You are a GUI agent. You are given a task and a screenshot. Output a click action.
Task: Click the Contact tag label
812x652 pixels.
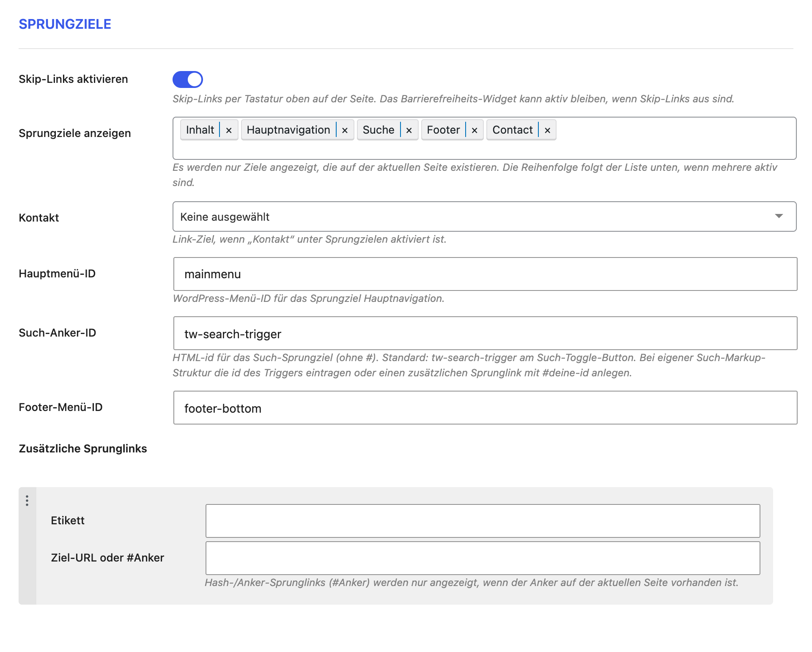pos(513,130)
